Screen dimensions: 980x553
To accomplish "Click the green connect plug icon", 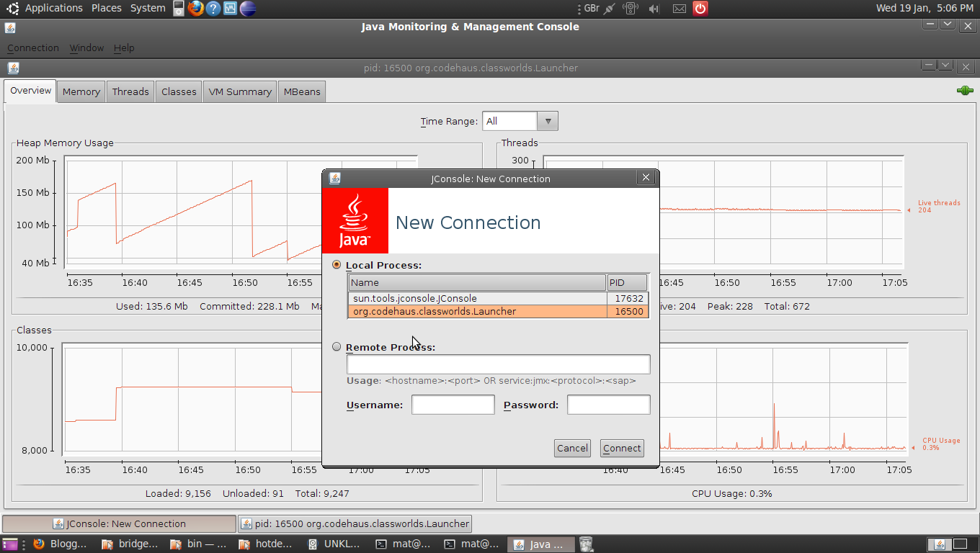I will click(x=964, y=90).
